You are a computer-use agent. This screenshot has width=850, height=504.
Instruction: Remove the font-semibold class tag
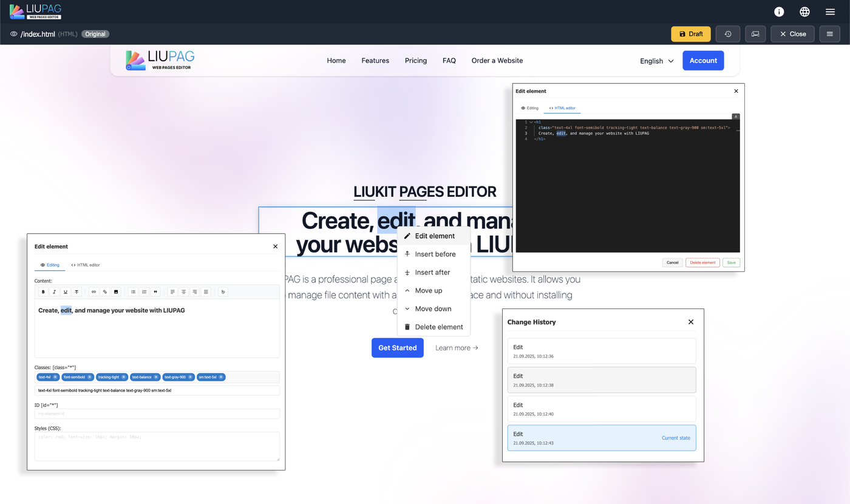[x=90, y=377]
